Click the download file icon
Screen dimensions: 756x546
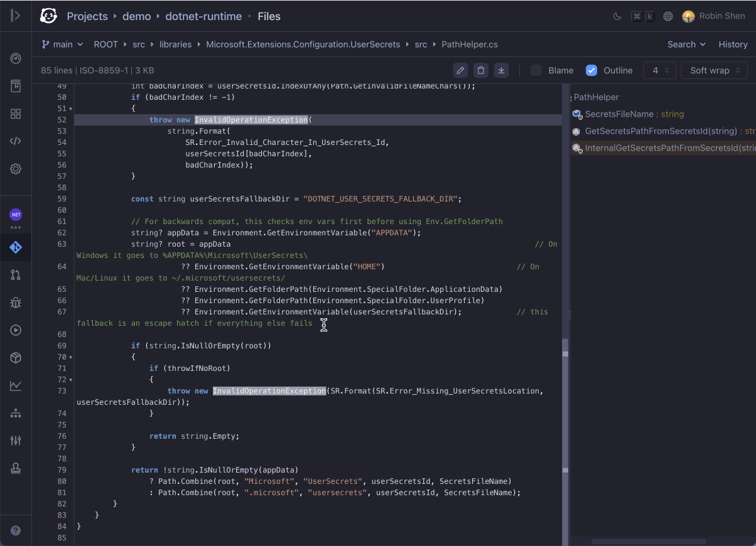[501, 70]
